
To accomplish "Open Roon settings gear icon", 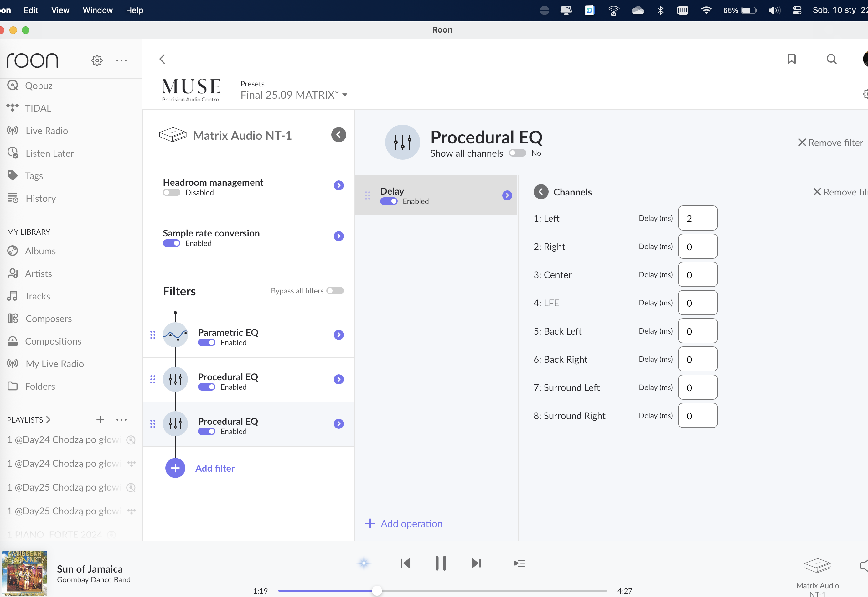I will 97,60.
